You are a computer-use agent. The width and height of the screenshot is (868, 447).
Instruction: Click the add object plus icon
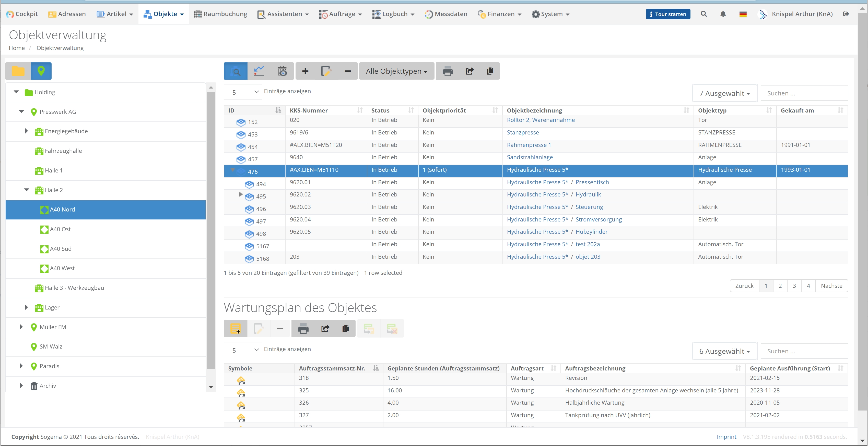point(305,71)
